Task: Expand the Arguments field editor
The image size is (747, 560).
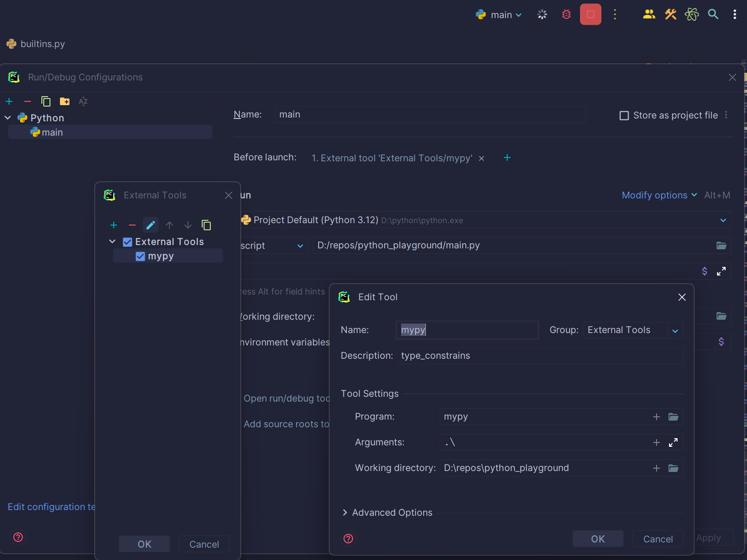Action: (x=673, y=442)
